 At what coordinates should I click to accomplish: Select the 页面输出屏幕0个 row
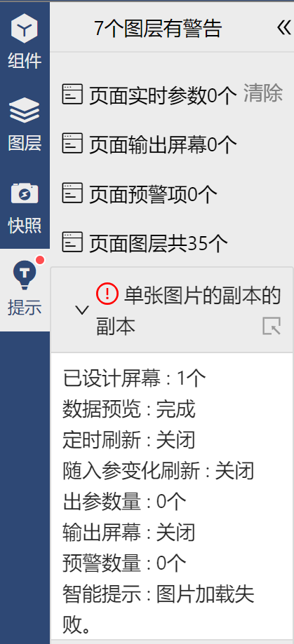150,144
